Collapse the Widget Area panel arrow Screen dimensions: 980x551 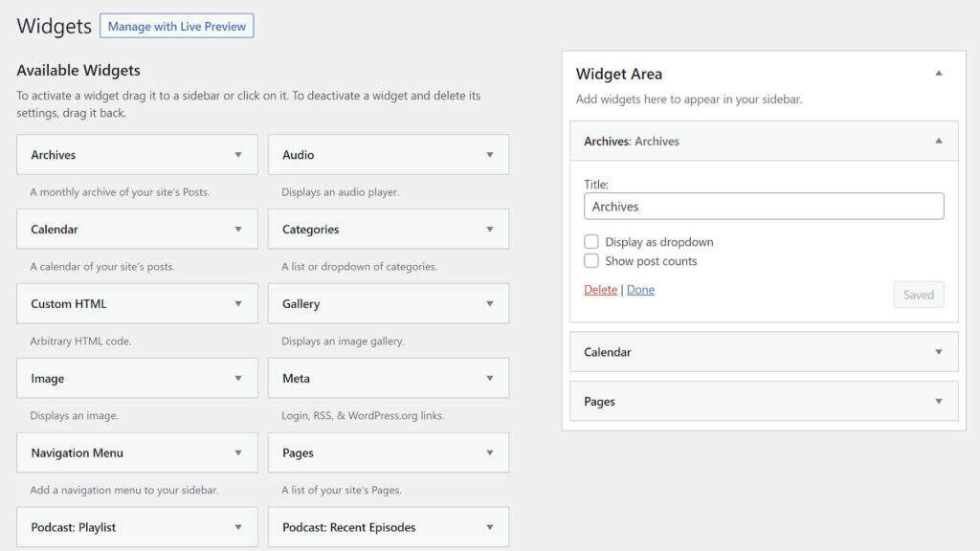939,74
